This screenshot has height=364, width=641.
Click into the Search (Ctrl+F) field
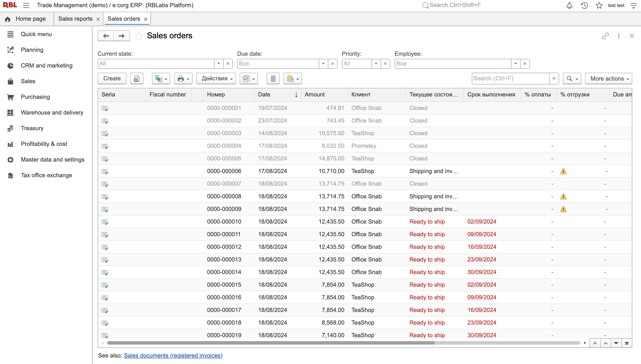(x=510, y=79)
